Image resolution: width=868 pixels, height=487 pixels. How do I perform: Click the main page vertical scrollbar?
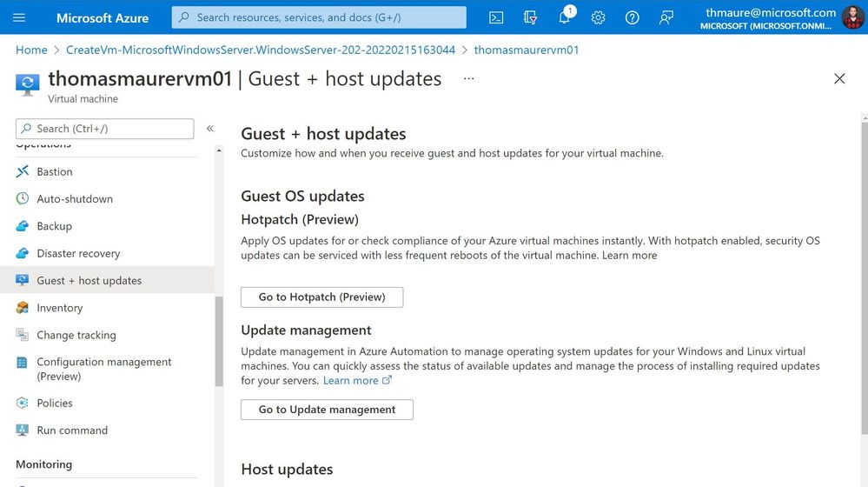(865, 277)
